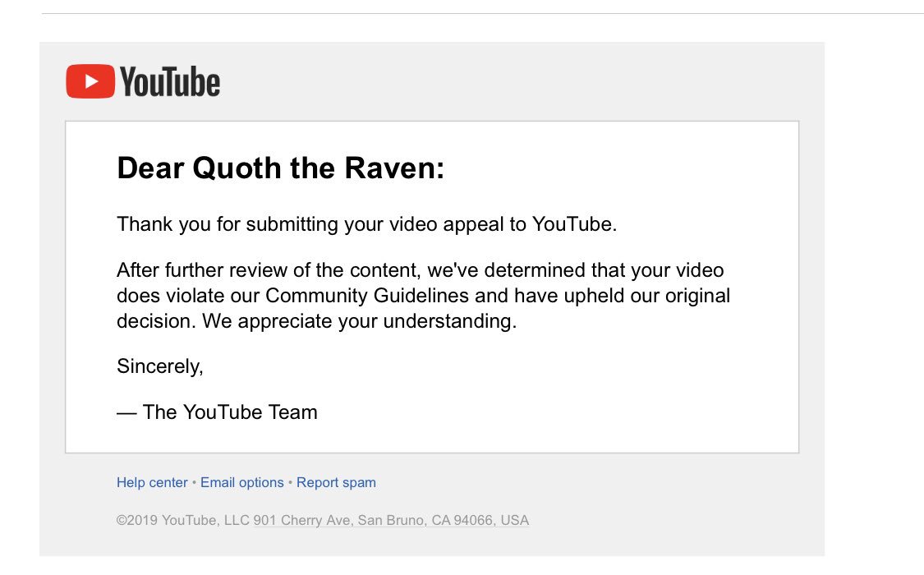Click the Report spam link
The width and height of the screenshot is (924, 575).
[x=336, y=482]
